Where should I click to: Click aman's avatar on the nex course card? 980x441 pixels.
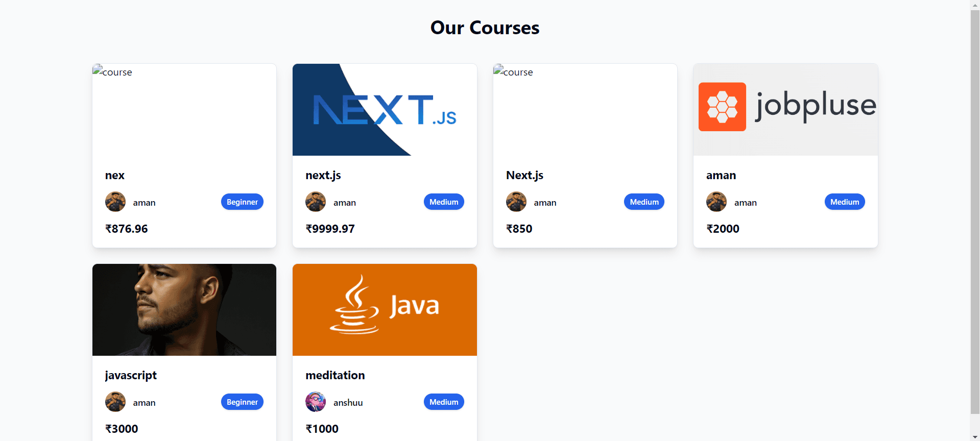coord(115,202)
